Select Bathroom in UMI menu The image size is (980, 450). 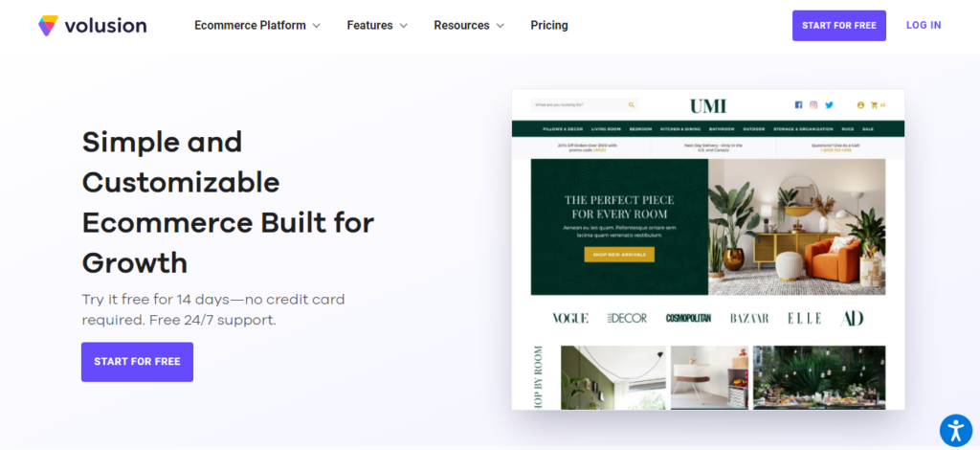(x=722, y=128)
